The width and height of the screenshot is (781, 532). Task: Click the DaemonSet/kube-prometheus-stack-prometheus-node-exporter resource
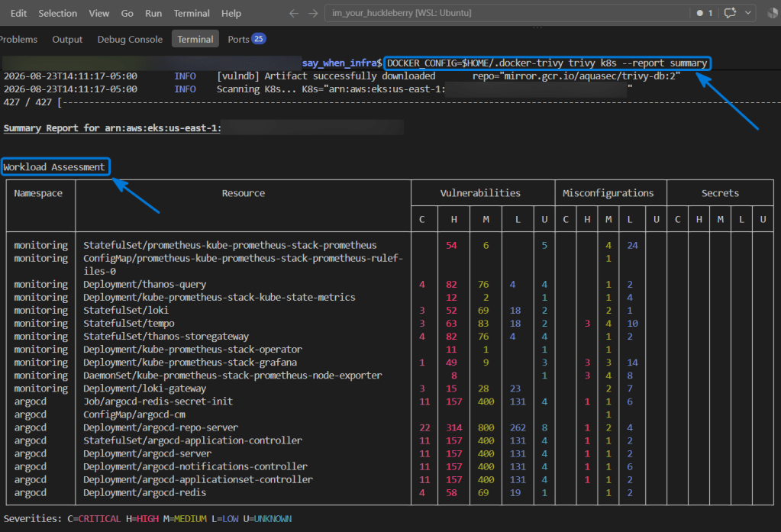pyautogui.click(x=233, y=375)
